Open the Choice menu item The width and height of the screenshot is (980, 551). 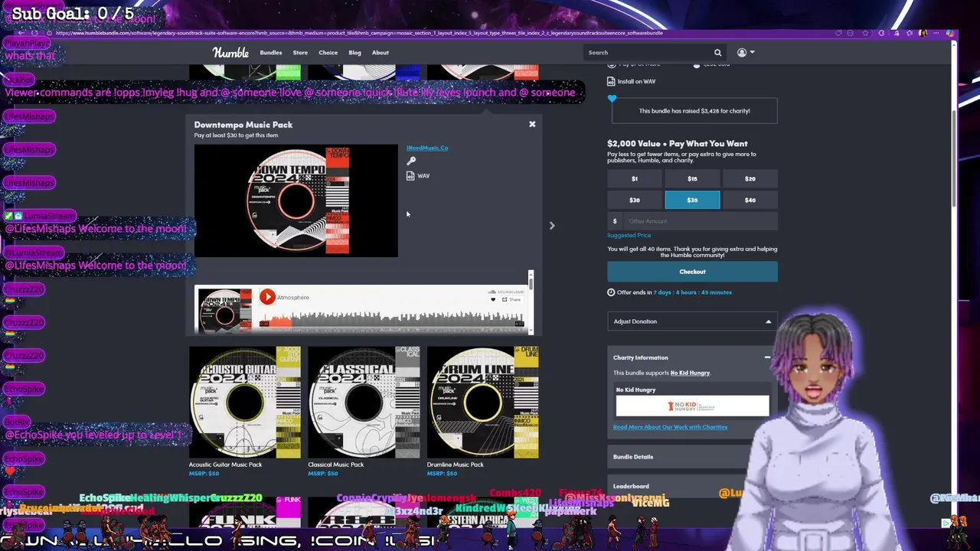(328, 53)
